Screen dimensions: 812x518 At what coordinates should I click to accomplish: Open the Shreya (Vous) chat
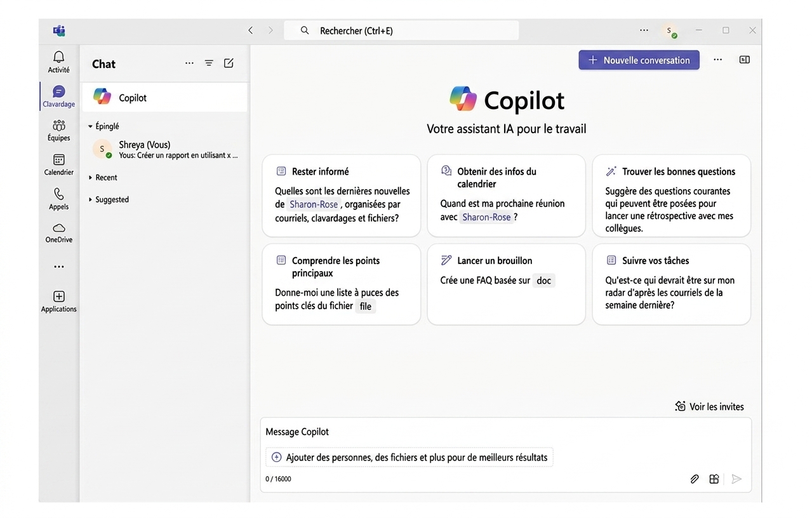[164, 149]
